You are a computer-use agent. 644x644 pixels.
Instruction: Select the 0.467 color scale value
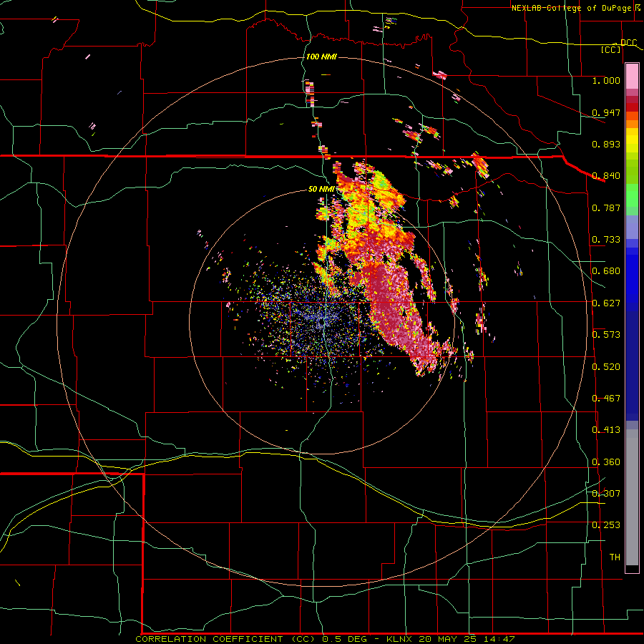point(606,399)
